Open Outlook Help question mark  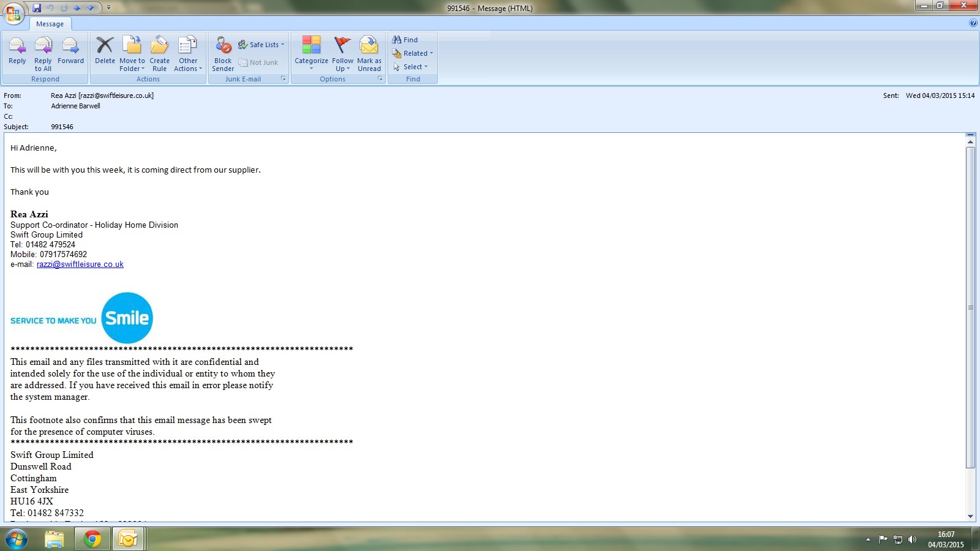pyautogui.click(x=973, y=23)
